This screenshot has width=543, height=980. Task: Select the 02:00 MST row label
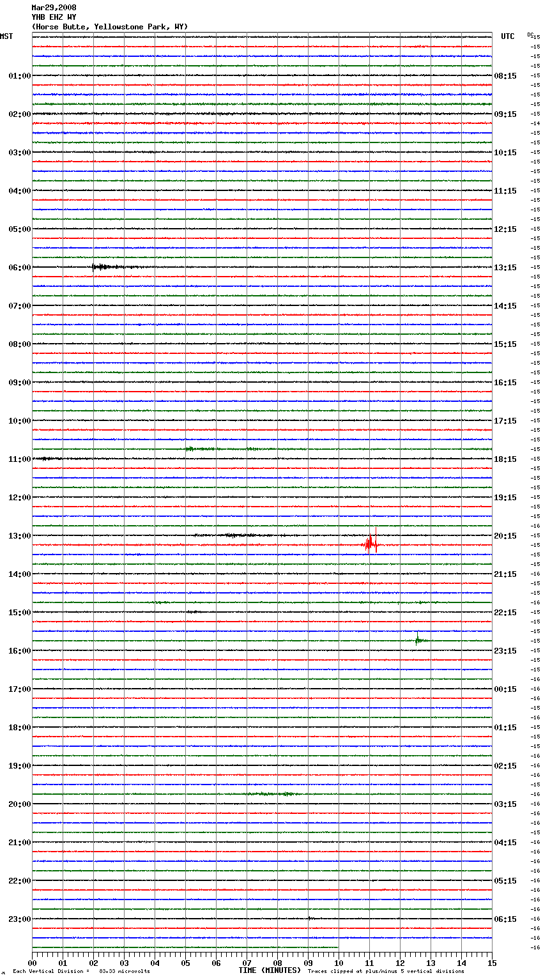(20, 114)
